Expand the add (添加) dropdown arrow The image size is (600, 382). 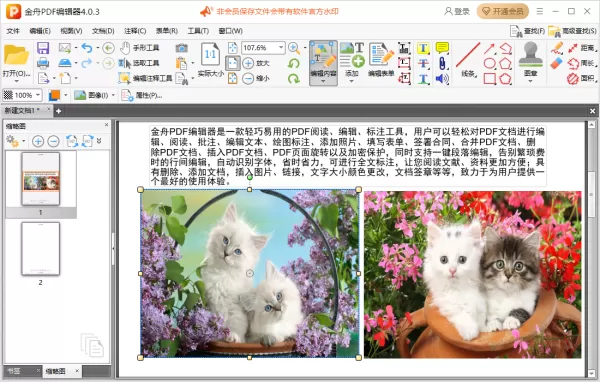click(x=352, y=81)
